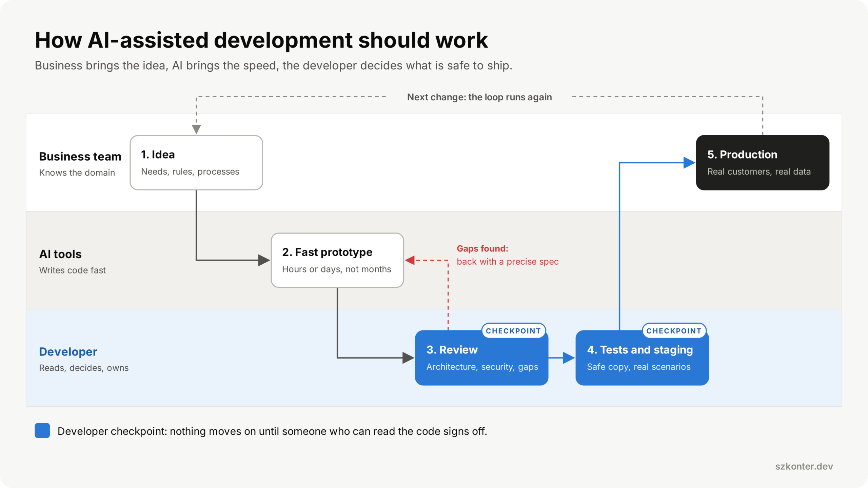Click the 'Developer' lane label

[x=68, y=352]
